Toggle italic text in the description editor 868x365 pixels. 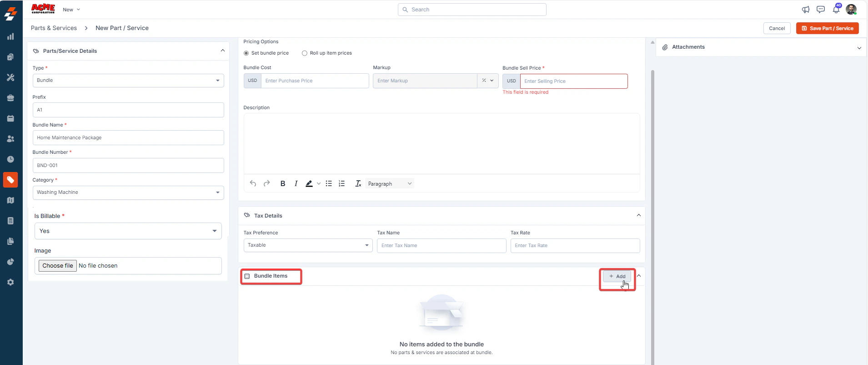pos(296,183)
